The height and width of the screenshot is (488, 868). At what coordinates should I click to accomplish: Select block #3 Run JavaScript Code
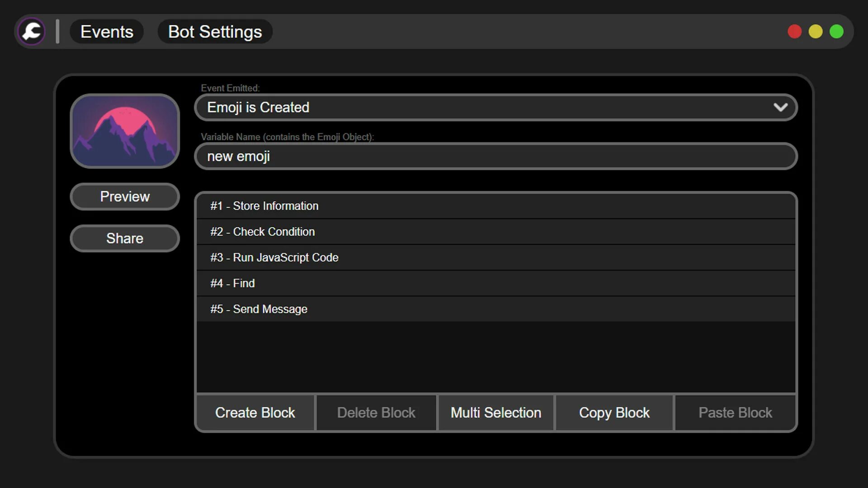495,258
